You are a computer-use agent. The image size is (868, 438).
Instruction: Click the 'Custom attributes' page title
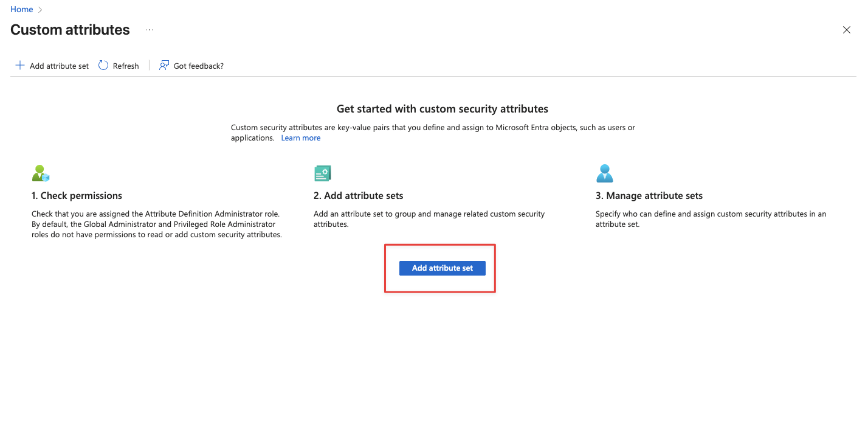[70, 30]
